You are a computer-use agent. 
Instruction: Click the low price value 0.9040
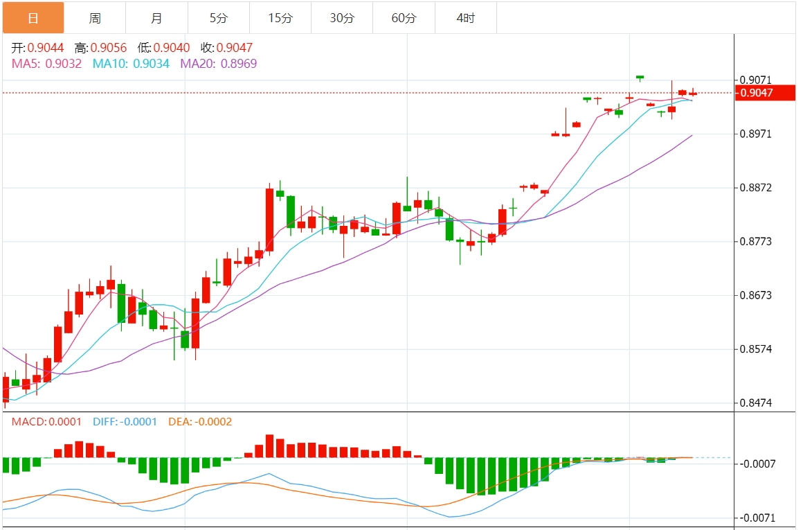click(x=172, y=48)
